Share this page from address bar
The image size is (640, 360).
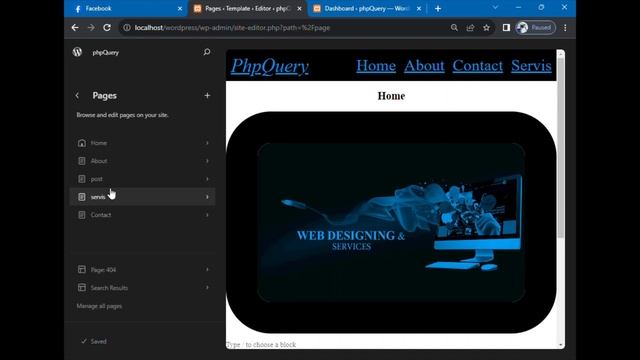tap(470, 27)
